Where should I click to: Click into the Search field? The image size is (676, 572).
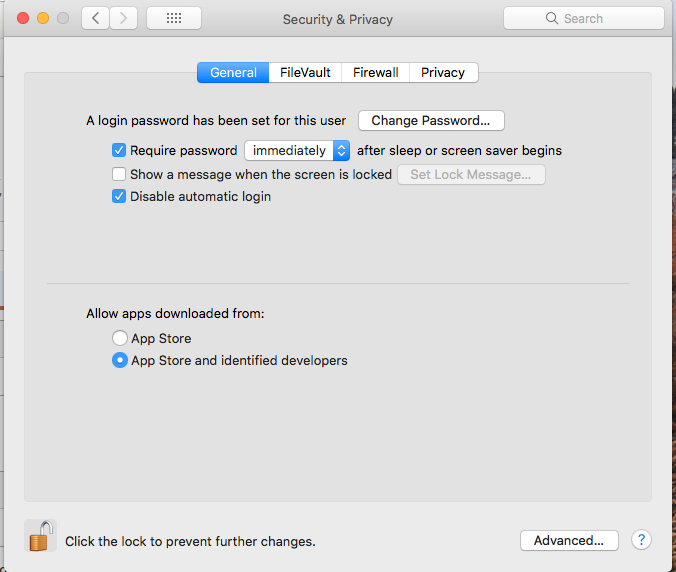(590, 18)
